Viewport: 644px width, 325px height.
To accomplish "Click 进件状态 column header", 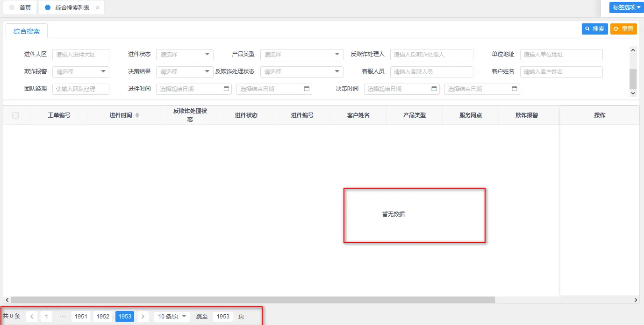I will coord(246,115).
